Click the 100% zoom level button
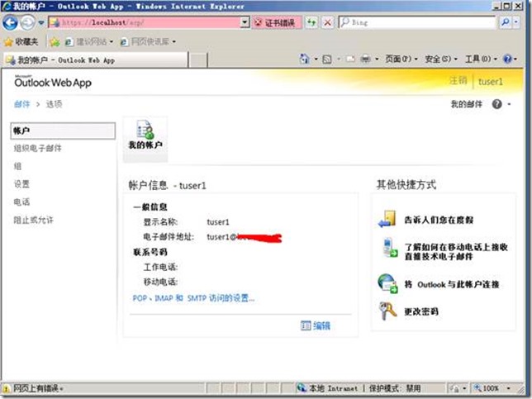 487,388
